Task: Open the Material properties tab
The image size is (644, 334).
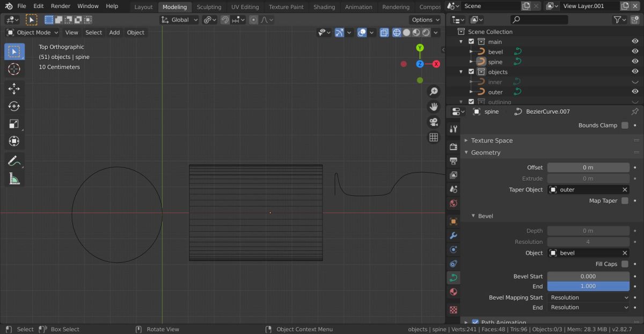Action: (453, 292)
